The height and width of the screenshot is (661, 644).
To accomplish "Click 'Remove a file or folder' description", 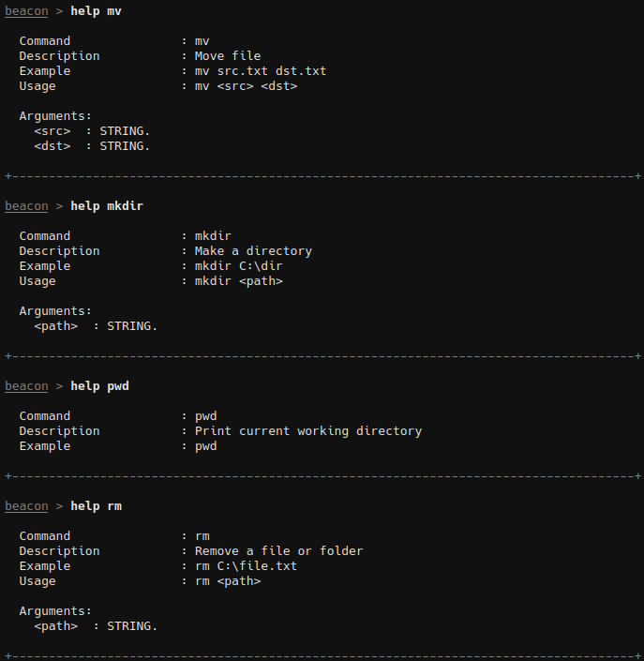I will (x=278, y=551).
